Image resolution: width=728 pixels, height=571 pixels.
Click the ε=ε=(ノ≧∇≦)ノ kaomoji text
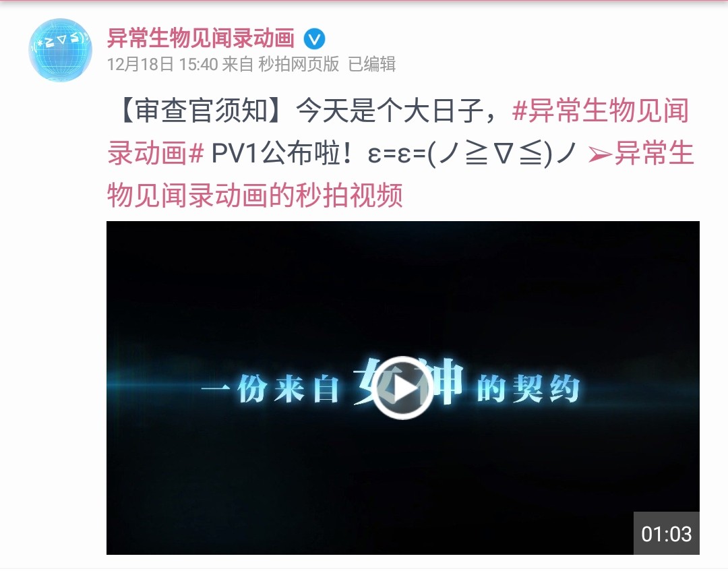tap(471, 153)
